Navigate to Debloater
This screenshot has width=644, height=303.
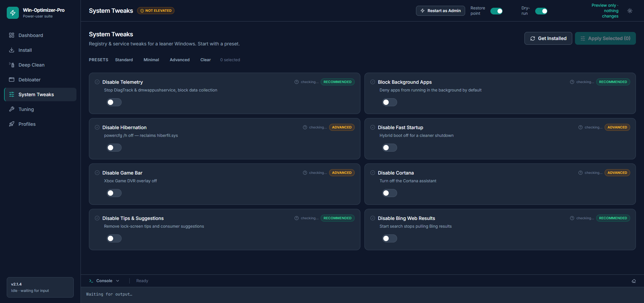[x=40, y=80]
